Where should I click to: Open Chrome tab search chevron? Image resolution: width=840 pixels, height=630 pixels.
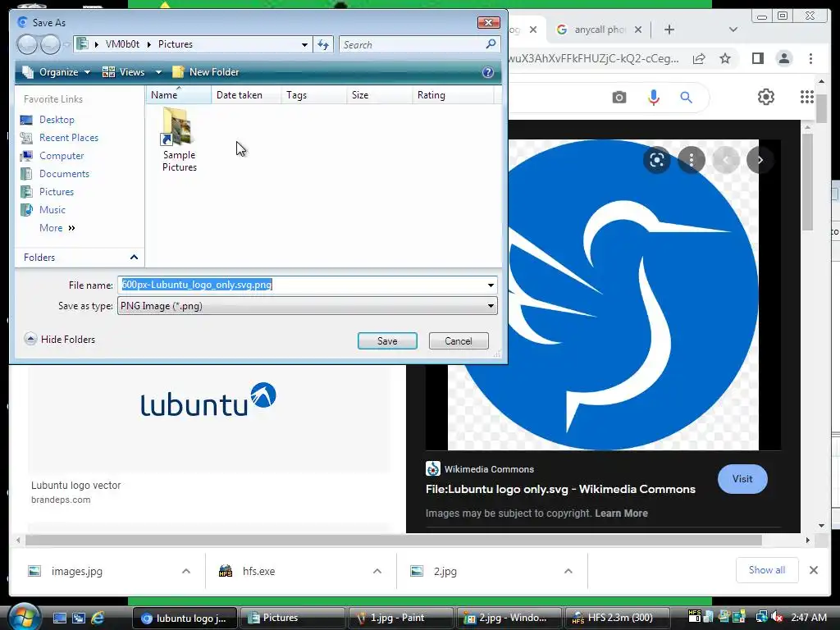733,30
